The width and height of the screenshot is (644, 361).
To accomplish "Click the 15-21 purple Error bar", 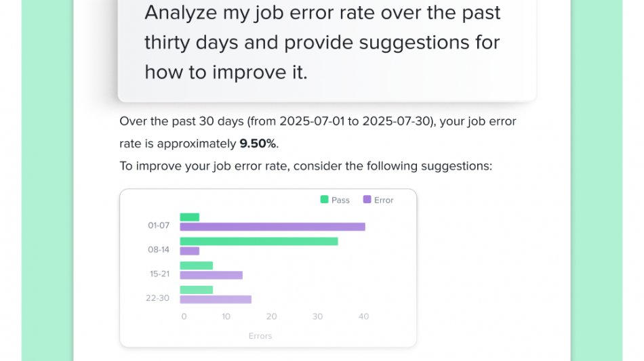I will pyautogui.click(x=211, y=276).
